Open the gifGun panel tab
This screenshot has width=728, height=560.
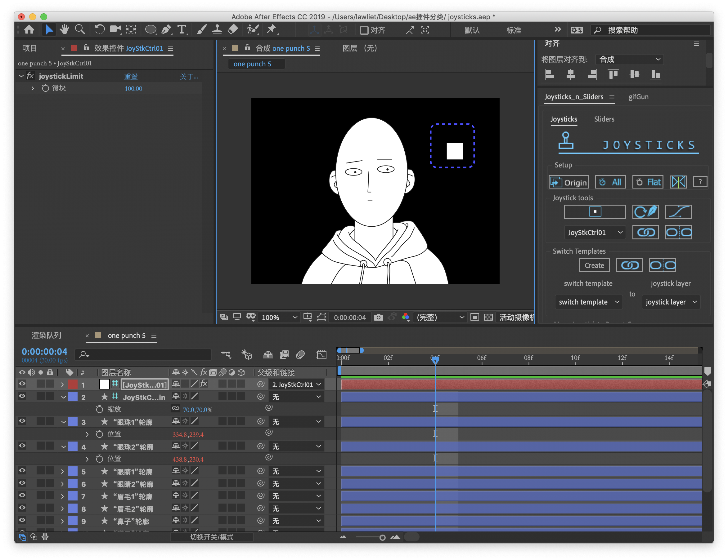(x=638, y=97)
